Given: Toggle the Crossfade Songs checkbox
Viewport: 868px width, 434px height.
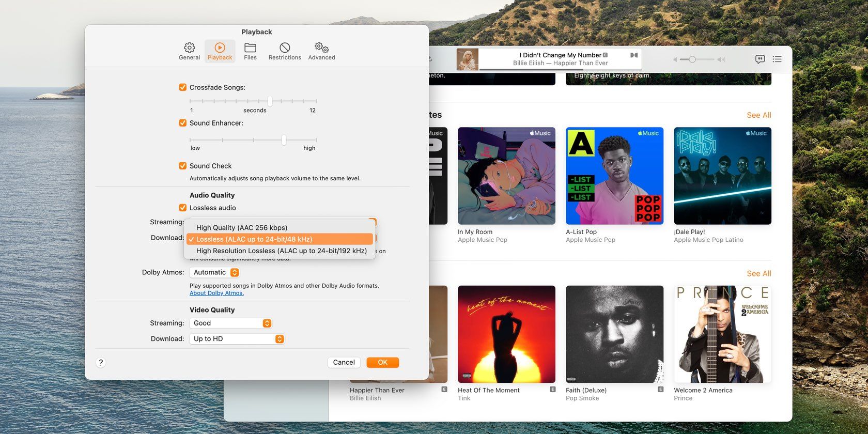Looking at the screenshot, I should click(182, 87).
